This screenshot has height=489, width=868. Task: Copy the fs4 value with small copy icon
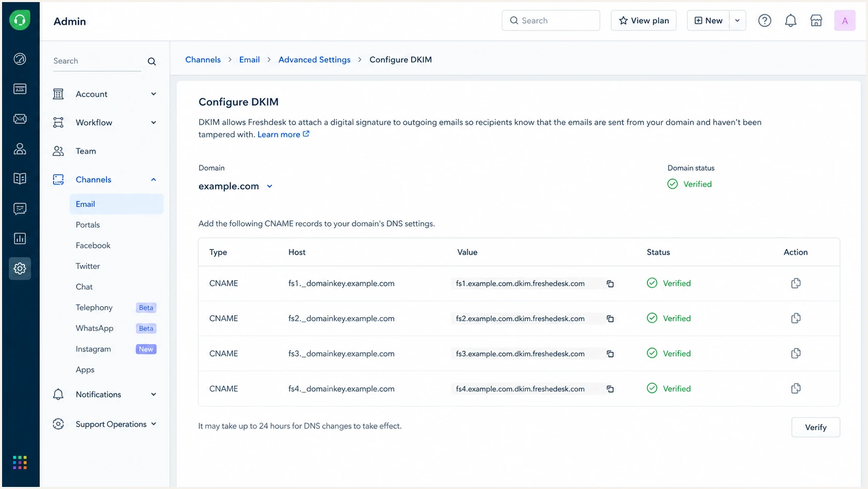(x=611, y=389)
